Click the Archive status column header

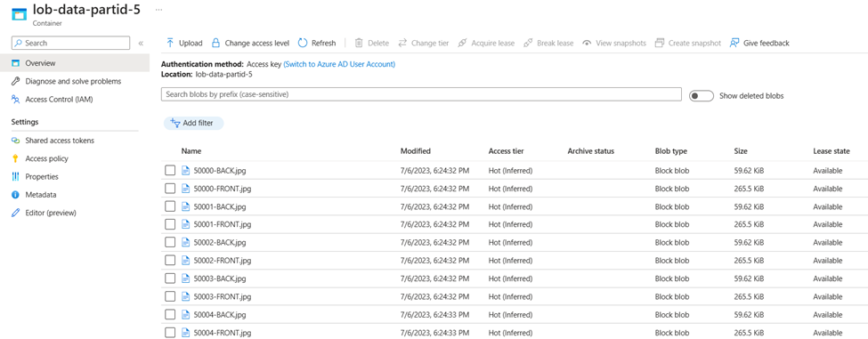click(590, 151)
